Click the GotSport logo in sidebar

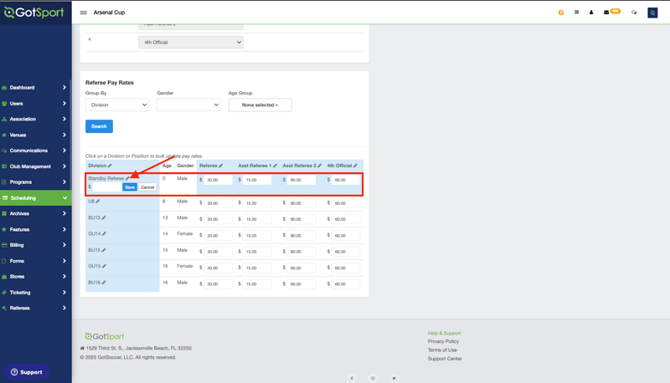pyautogui.click(x=34, y=12)
